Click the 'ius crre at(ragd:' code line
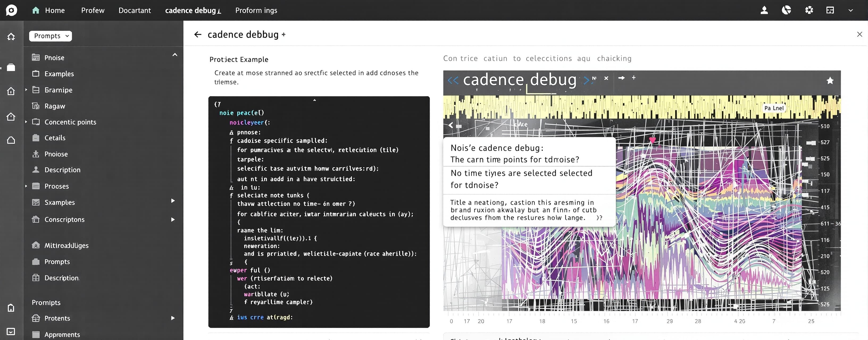The height and width of the screenshot is (340, 868). click(265, 317)
